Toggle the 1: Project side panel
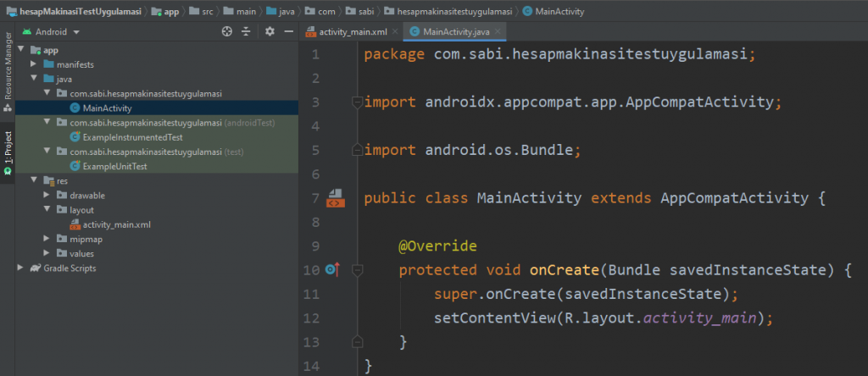 (x=8, y=153)
